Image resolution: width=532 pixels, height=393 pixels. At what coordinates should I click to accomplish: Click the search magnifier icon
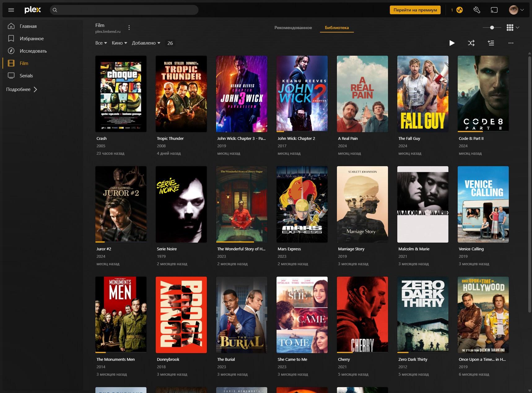[55, 10]
